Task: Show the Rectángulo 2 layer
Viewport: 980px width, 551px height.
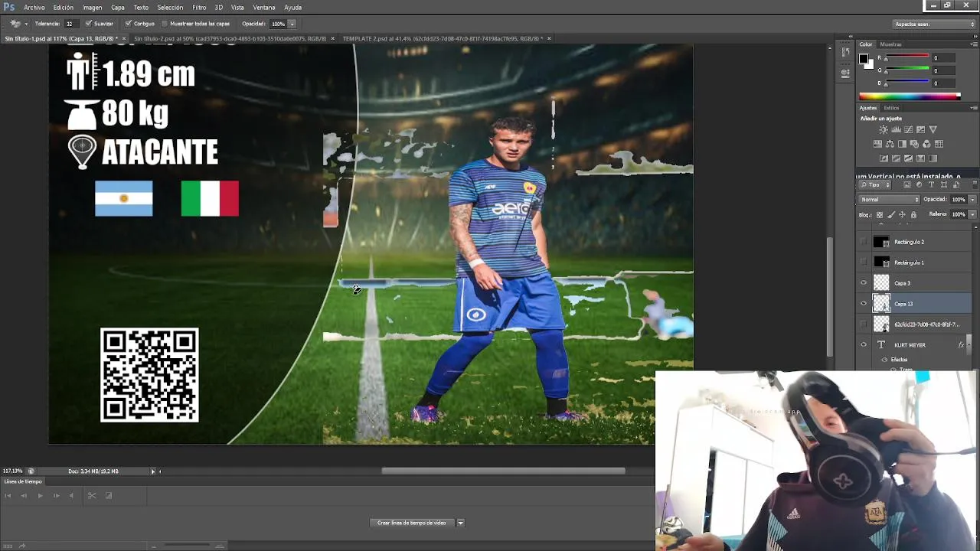Action: [x=864, y=242]
